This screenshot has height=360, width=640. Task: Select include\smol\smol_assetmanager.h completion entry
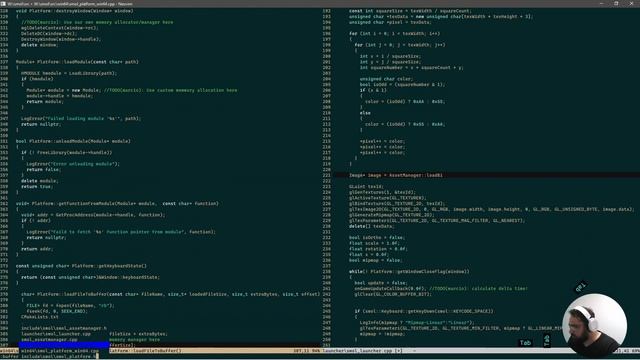click(64, 328)
